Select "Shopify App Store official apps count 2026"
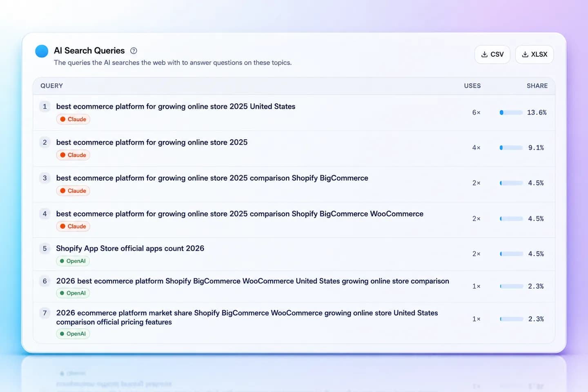The height and width of the screenshot is (392, 588). pos(130,249)
